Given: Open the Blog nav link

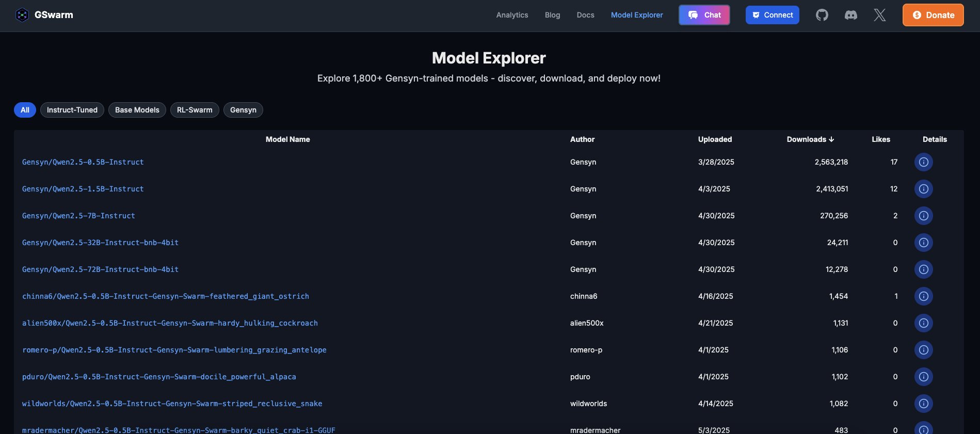Looking at the screenshot, I should tap(552, 15).
